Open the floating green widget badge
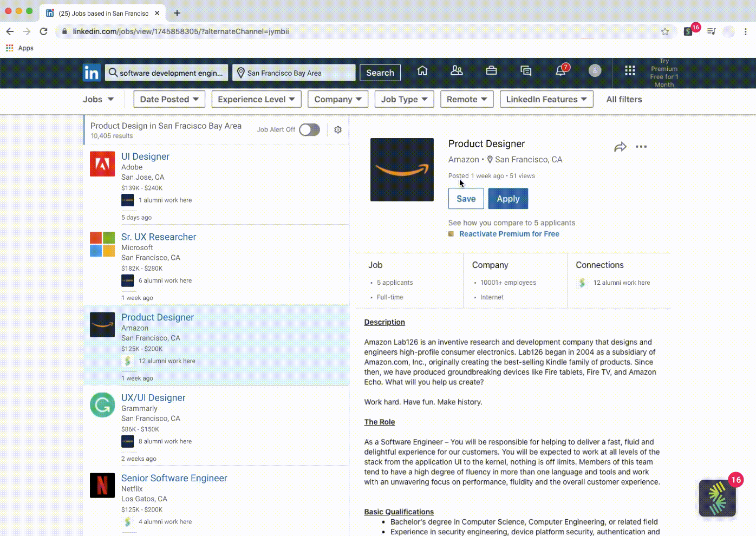This screenshot has height=536, width=756. 718,498
